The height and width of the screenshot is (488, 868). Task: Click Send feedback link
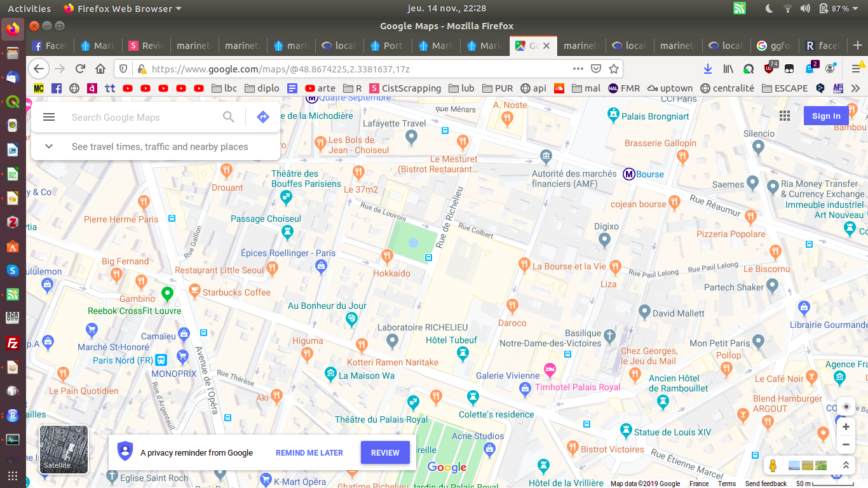pos(766,484)
